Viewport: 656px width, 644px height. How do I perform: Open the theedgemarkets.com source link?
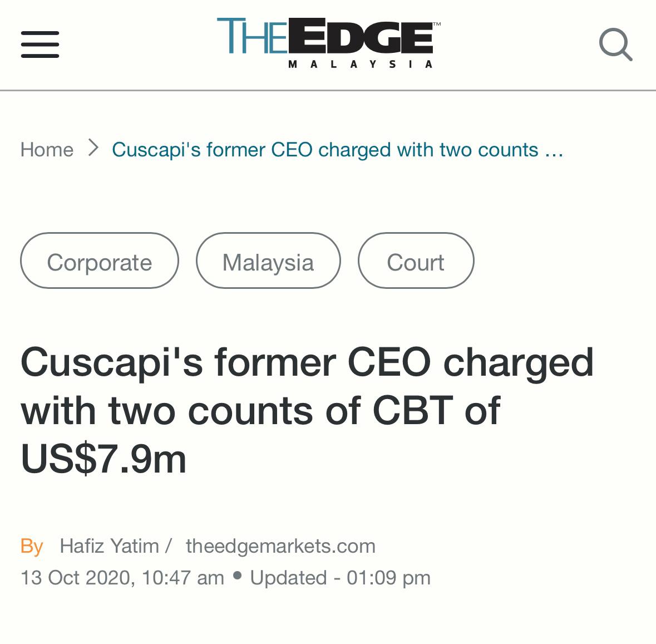[x=281, y=546]
